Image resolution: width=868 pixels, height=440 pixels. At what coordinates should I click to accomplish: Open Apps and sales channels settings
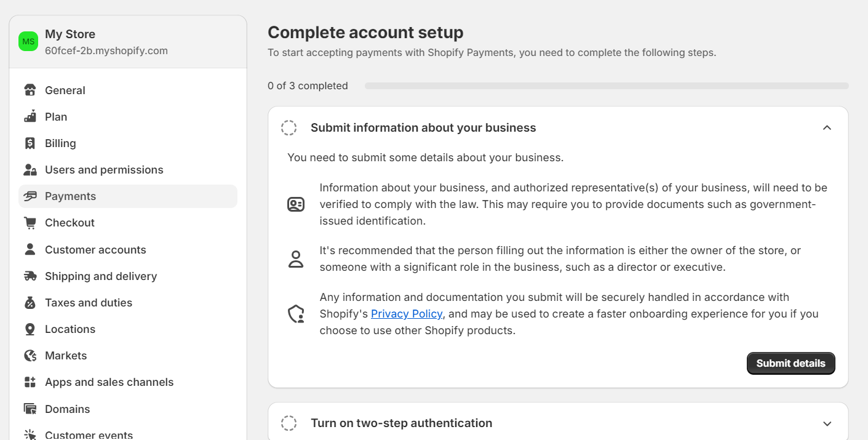[x=109, y=382]
